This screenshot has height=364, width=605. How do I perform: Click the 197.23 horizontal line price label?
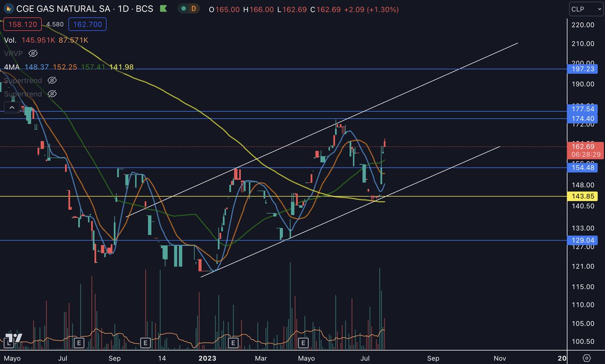[583, 69]
